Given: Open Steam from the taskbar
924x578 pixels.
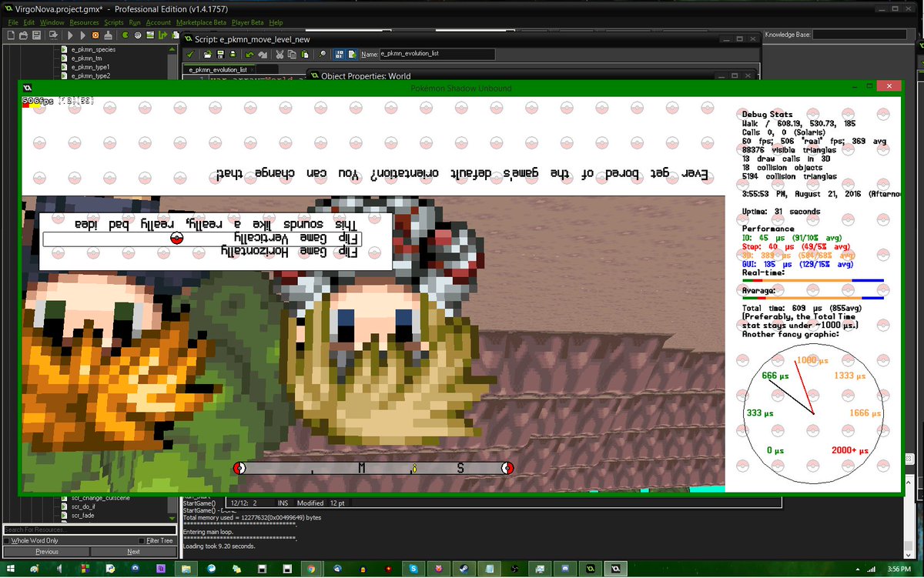Looking at the screenshot, I should (464, 569).
